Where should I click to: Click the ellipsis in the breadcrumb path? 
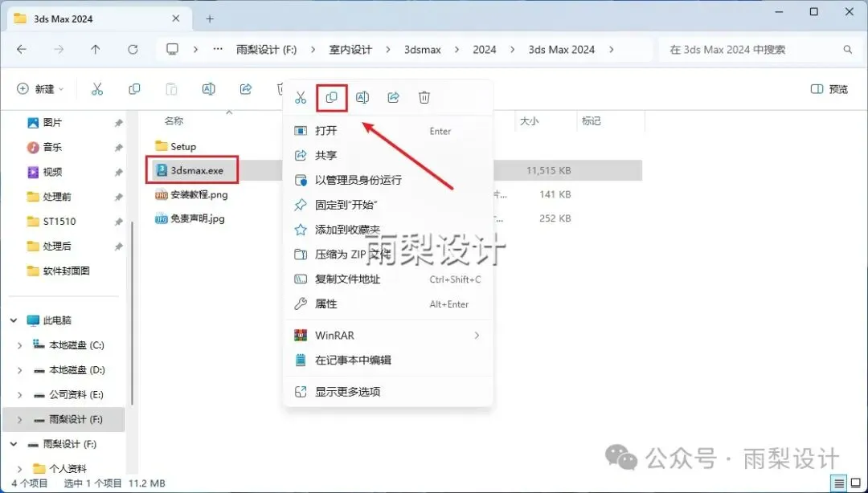[218, 49]
